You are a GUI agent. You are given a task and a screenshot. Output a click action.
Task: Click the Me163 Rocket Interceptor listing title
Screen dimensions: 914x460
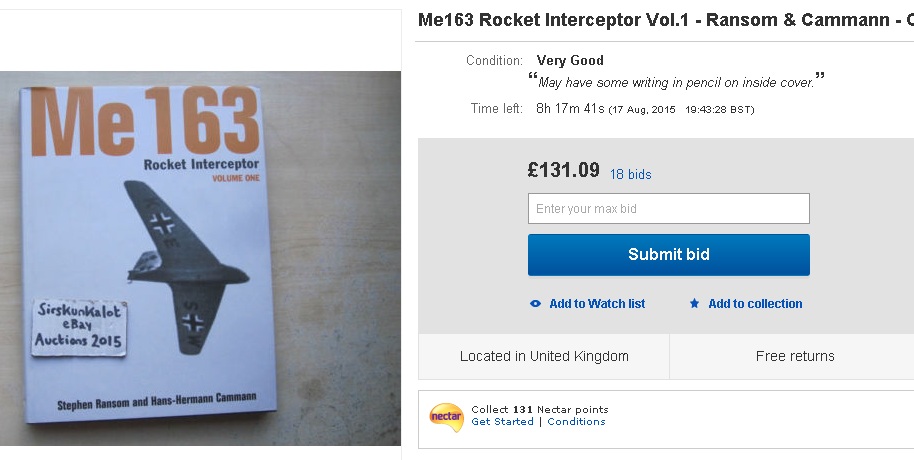click(x=664, y=20)
